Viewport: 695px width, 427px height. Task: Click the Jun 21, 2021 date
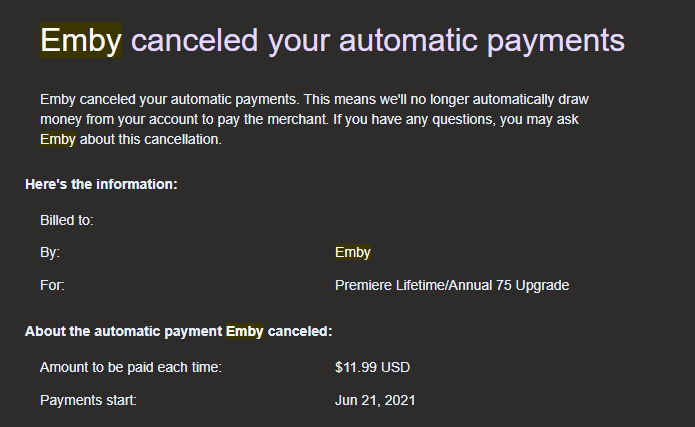[x=375, y=400]
